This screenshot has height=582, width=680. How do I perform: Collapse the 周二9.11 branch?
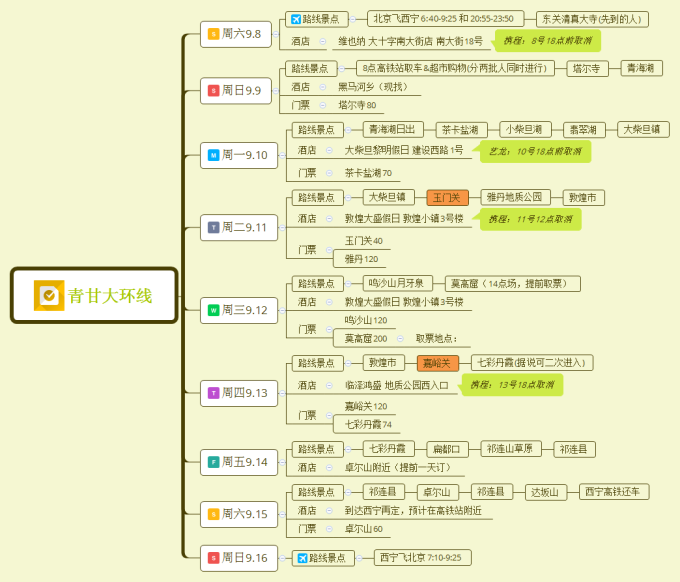coord(283,227)
